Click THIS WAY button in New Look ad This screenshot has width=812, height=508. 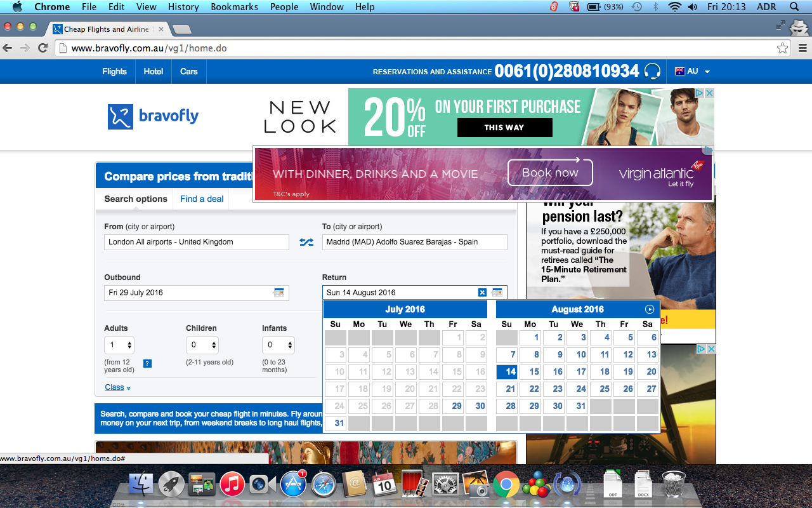(x=504, y=128)
